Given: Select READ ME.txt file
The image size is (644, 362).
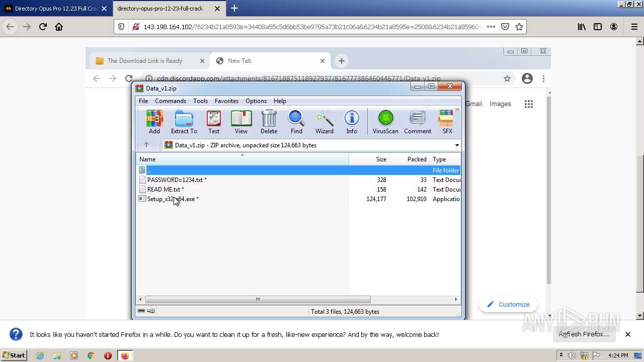Looking at the screenshot, I should (x=299, y=190).
